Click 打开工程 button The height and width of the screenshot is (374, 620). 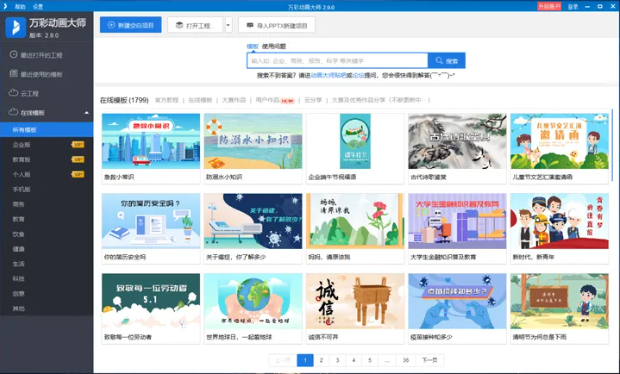click(x=195, y=25)
